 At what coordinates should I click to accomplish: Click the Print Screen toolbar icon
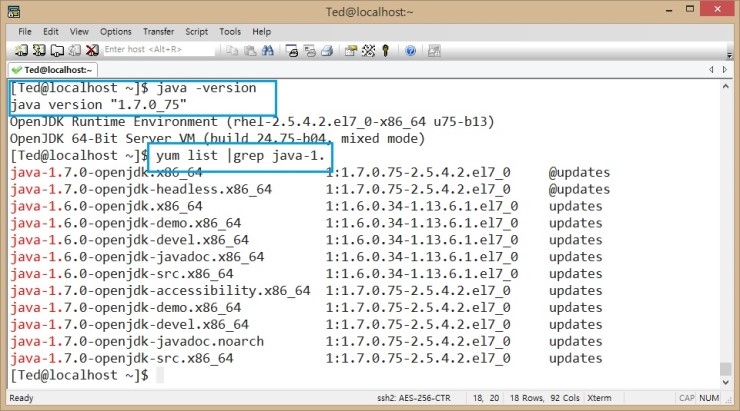[292, 50]
